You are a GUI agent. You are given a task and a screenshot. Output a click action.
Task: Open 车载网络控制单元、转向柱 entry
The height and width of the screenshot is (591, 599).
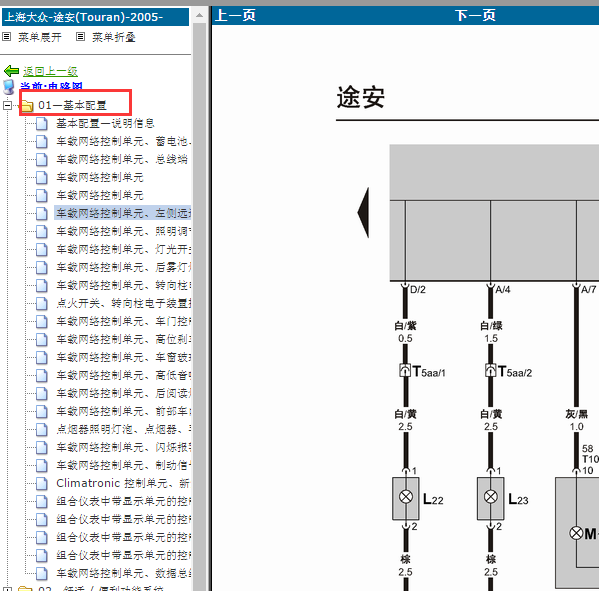pos(123,285)
